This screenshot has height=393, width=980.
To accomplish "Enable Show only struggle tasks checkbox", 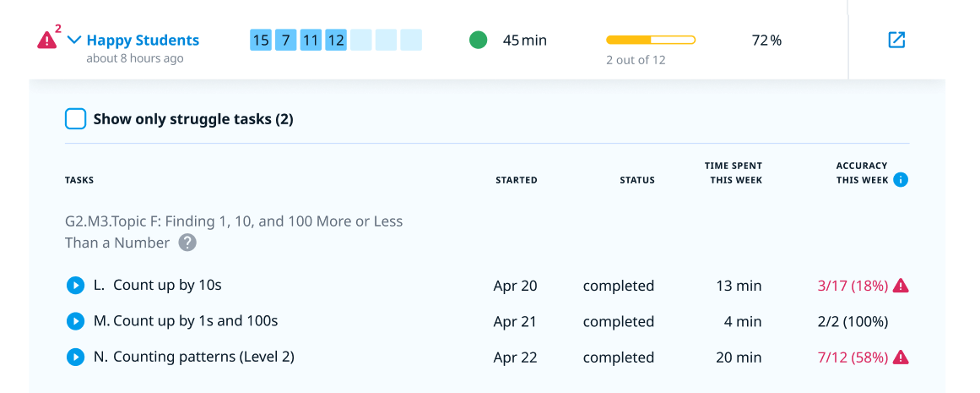I will pos(76,119).
